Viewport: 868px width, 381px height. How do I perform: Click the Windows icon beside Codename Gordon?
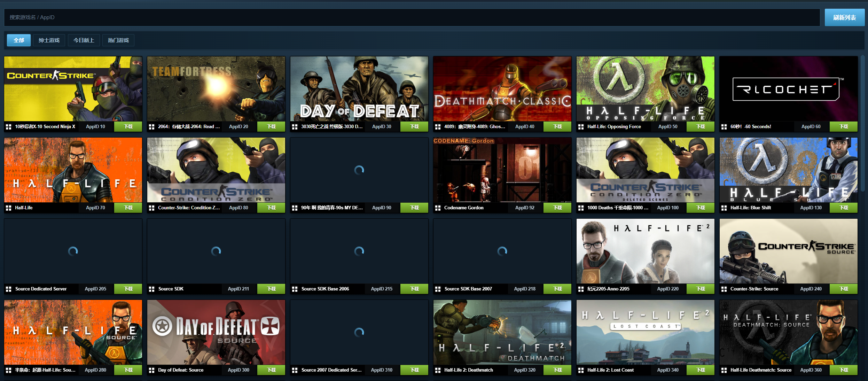[x=438, y=208]
